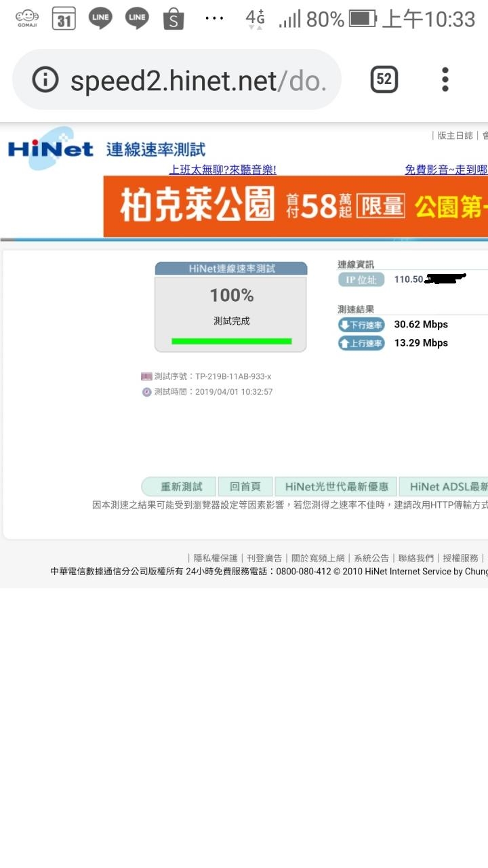
Task: Tap the second LINE notification icon
Action: [137, 19]
